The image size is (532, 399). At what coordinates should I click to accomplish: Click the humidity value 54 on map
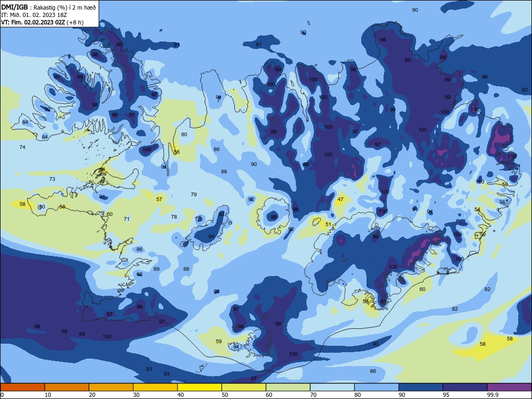coord(477,209)
